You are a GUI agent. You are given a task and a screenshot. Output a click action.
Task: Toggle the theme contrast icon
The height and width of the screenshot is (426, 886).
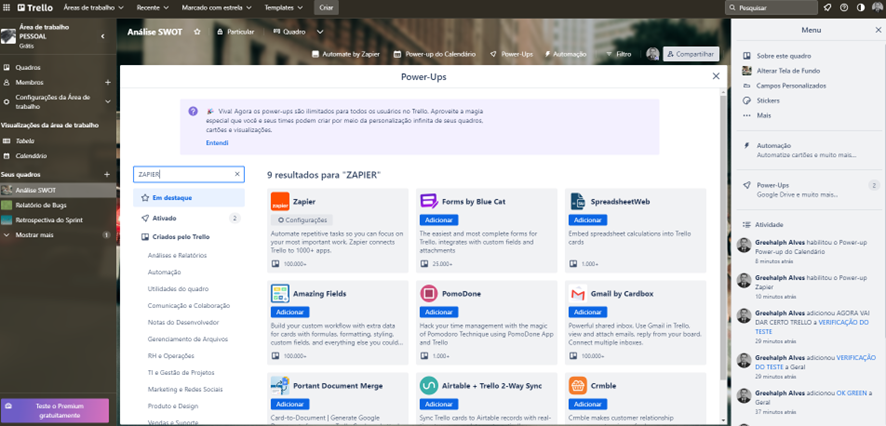coord(859,7)
